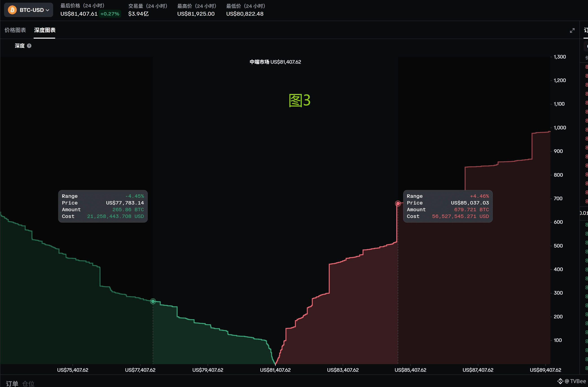The width and height of the screenshot is (588, 387).
Task: Click the 1,000 depth axis tick label
Action: click(560, 128)
